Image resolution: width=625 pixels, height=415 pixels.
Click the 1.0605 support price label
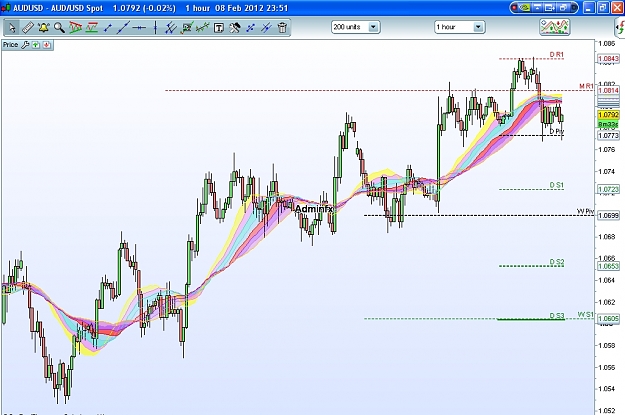tap(608, 319)
